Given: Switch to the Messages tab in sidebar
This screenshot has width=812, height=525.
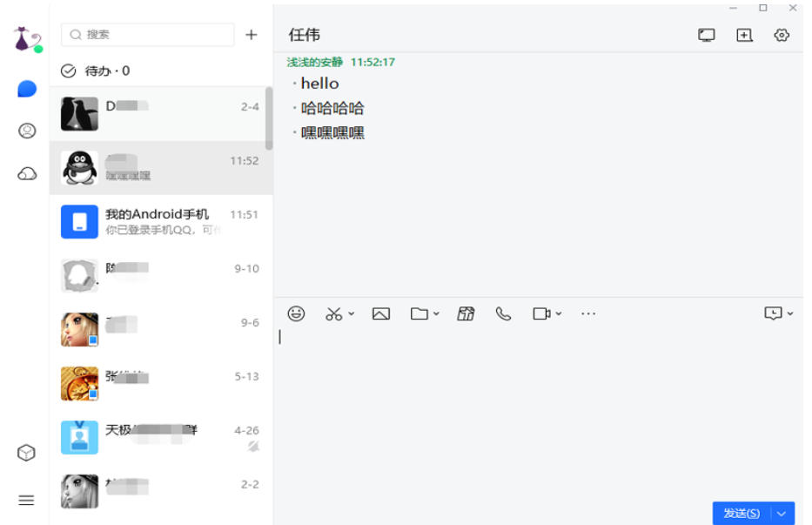Looking at the screenshot, I should click(26, 90).
